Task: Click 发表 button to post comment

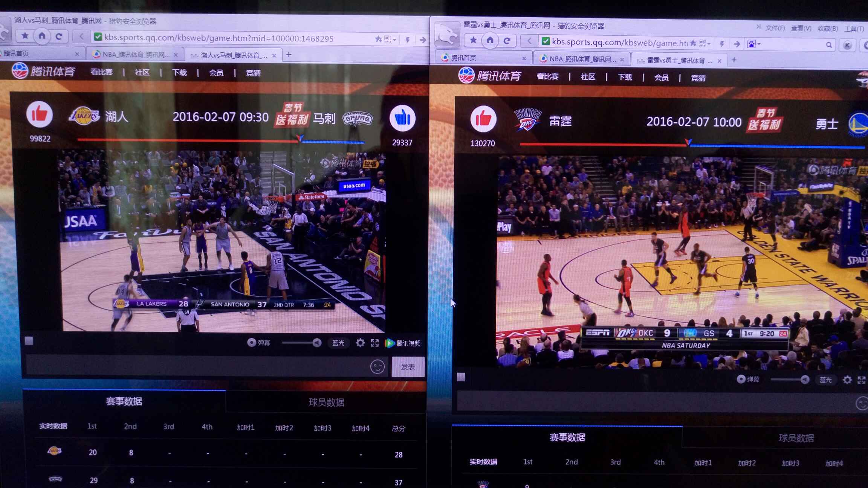Action: pyautogui.click(x=408, y=367)
